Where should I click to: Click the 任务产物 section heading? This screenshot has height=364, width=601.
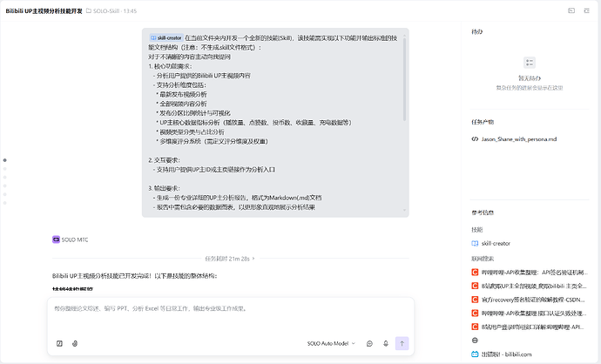point(483,122)
